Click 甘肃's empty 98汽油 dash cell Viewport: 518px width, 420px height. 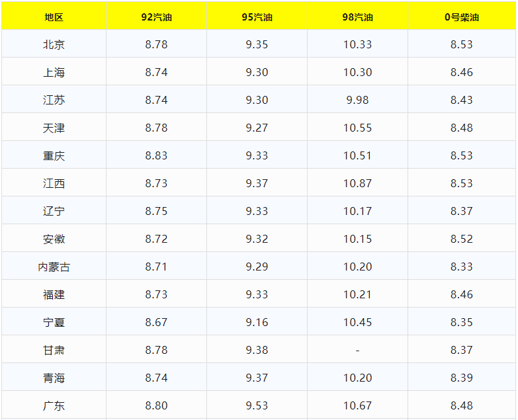click(x=357, y=351)
